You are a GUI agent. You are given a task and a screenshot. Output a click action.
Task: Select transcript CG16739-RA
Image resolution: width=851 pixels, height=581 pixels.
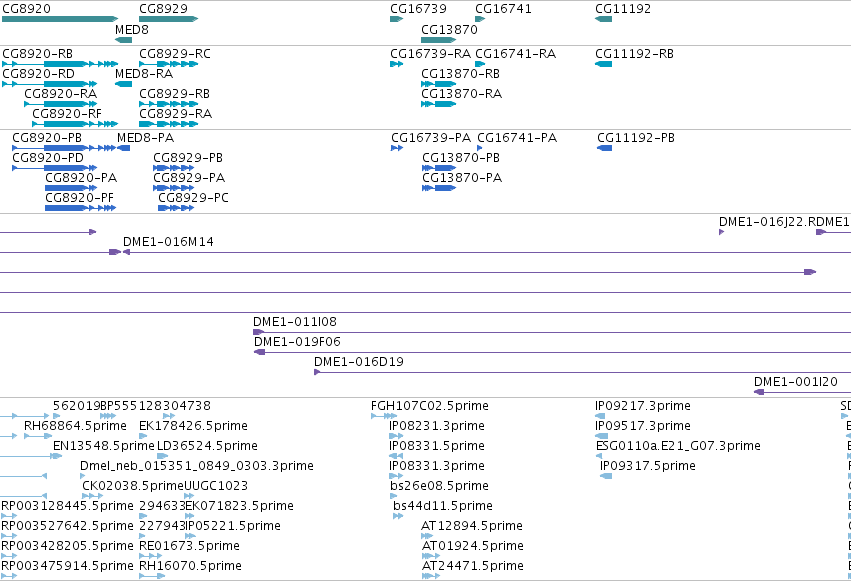[x=430, y=54]
